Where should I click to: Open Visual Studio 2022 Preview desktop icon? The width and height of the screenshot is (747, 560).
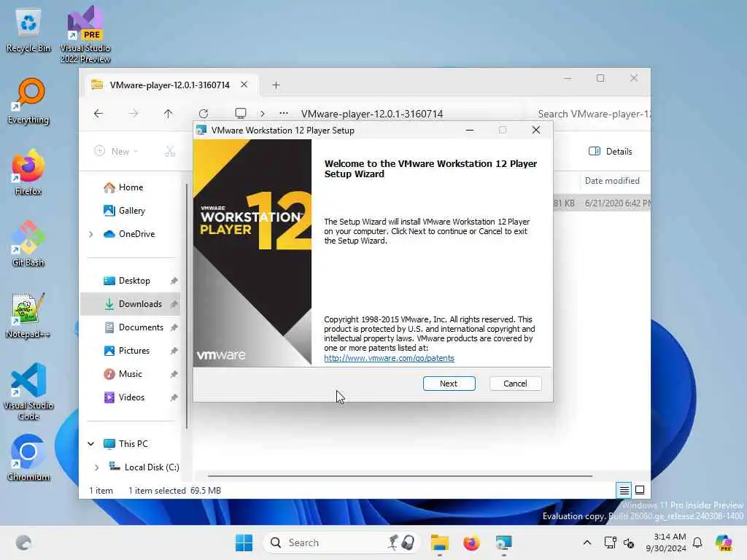85,34
